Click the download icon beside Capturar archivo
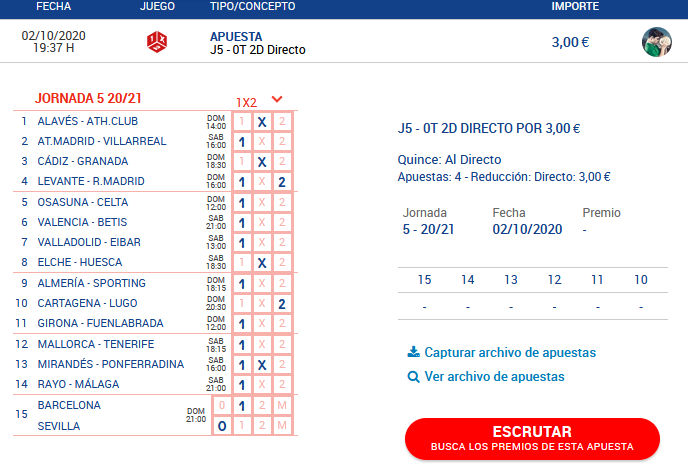 click(x=413, y=352)
